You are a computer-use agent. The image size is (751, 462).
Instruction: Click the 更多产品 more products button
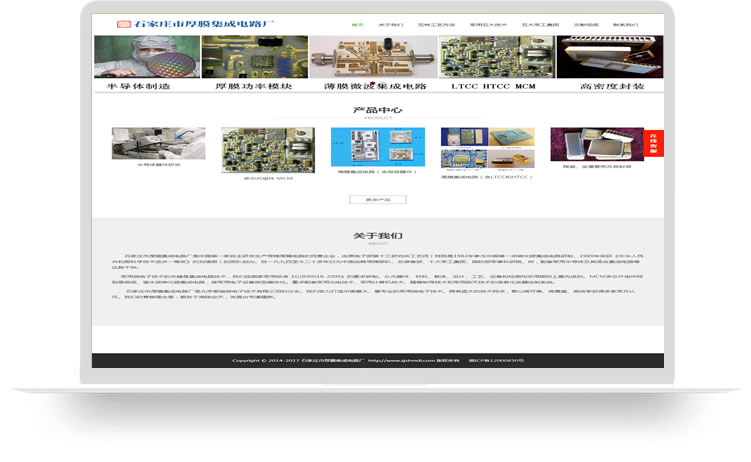(378, 200)
